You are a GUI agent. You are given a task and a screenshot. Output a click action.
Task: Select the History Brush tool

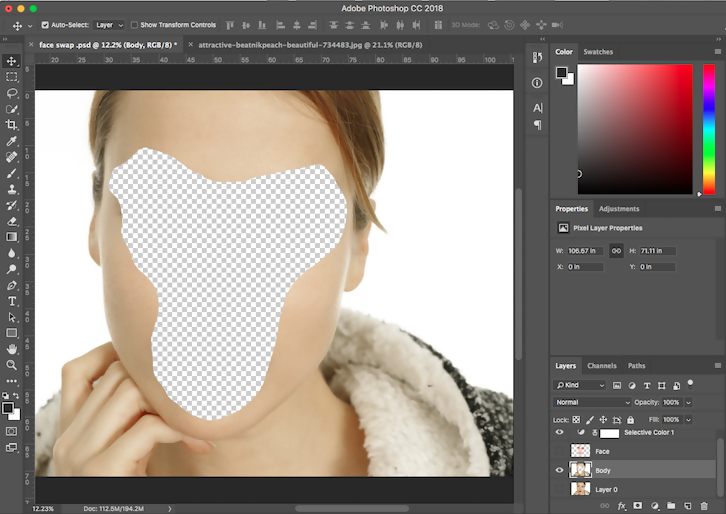click(x=12, y=206)
